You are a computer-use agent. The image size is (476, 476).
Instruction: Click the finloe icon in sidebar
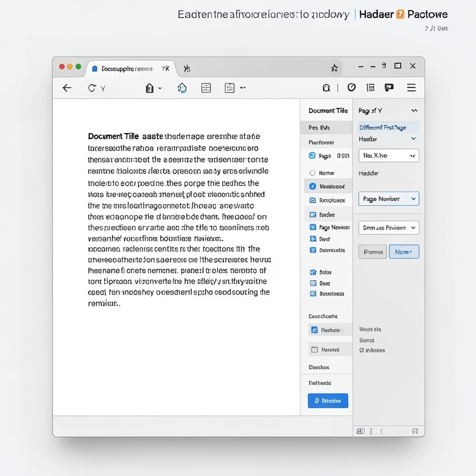(313, 272)
